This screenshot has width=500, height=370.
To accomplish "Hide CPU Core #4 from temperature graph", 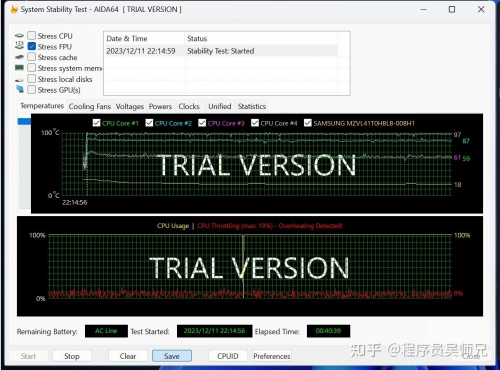I will pos(255,123).
